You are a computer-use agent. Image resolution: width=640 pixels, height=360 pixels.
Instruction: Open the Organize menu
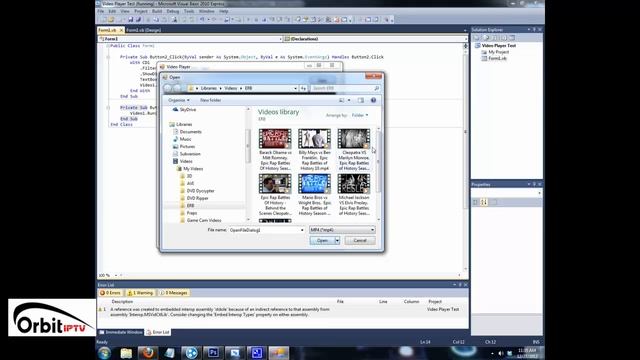179,100
